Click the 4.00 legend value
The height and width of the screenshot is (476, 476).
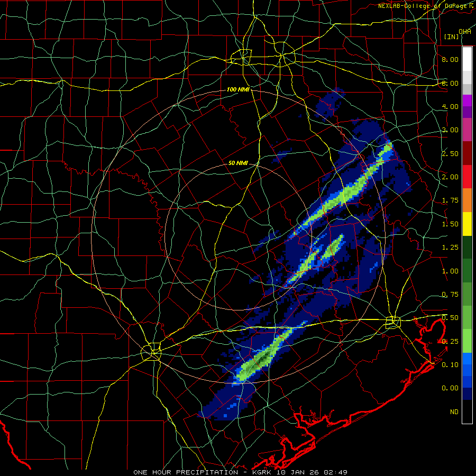[450, 106]
